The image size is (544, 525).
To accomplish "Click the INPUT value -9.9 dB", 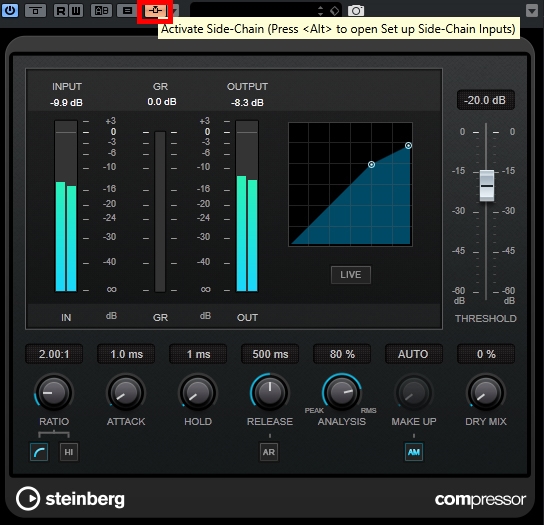I will tap(66, 103).
